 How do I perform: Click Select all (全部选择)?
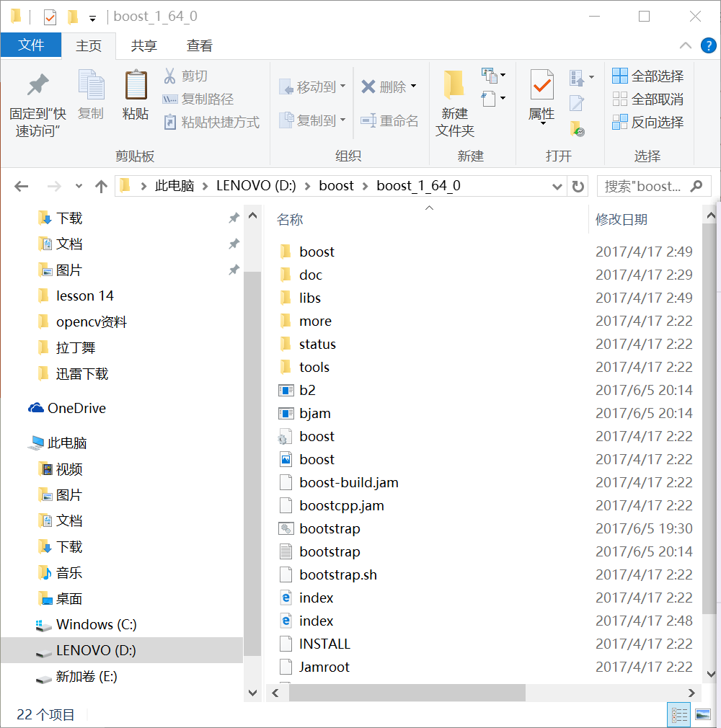tap(647, 76)
